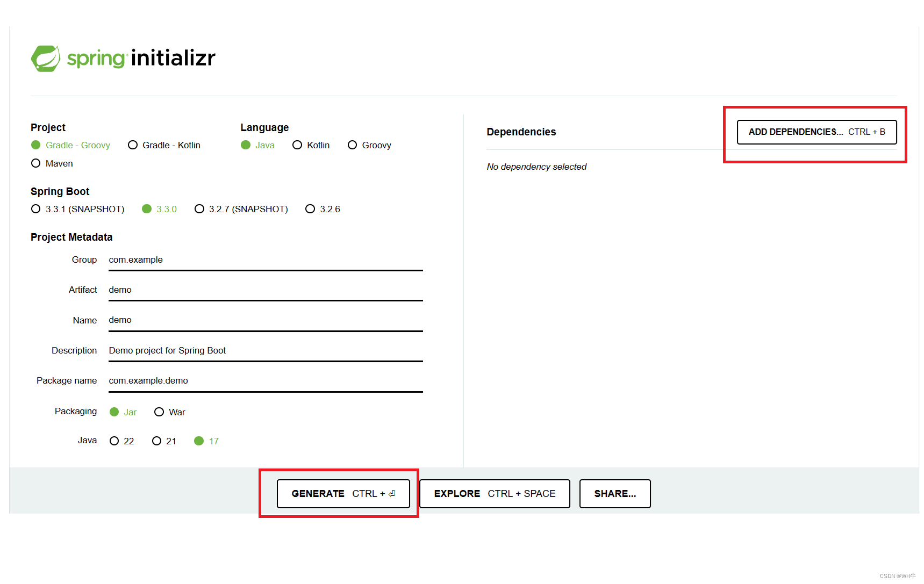924x584 pixels.
Task: Select Java version 17
Action: coord(206,441)
